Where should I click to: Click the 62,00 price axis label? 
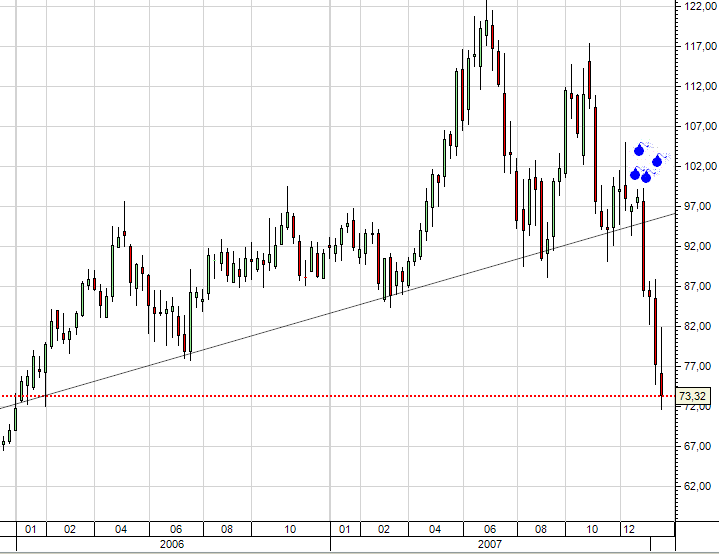[698, 486]
